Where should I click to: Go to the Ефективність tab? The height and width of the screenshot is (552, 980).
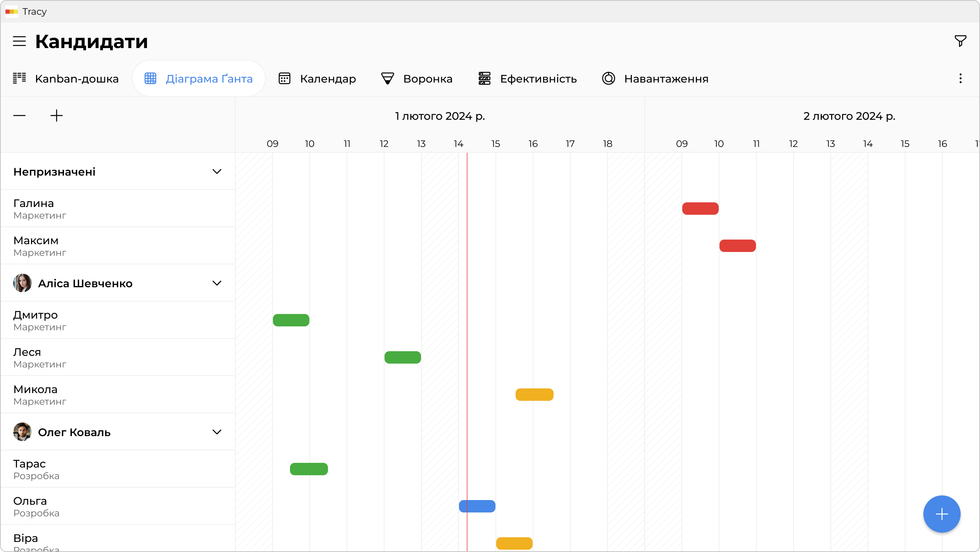[527, 79]
